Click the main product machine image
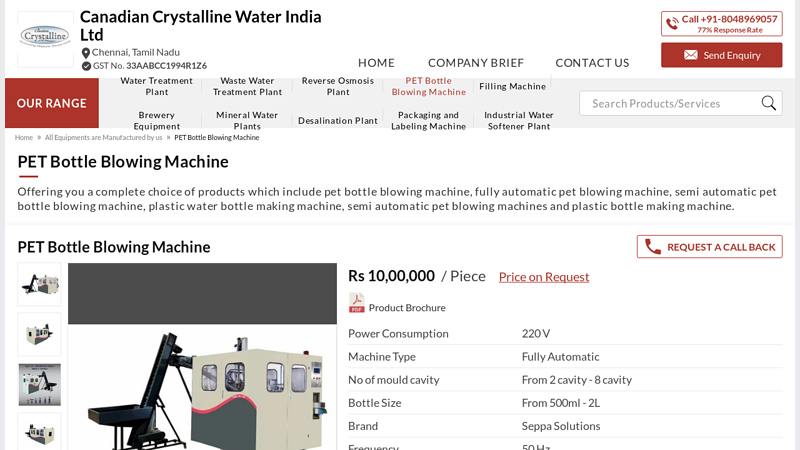 tap(203, 357)
